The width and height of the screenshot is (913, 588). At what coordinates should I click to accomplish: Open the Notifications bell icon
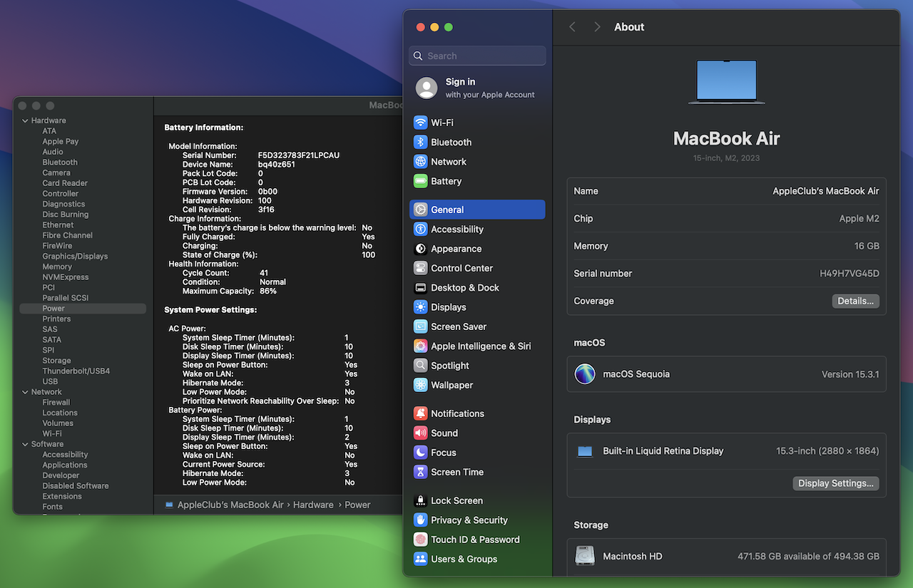(x=421, y=413)
